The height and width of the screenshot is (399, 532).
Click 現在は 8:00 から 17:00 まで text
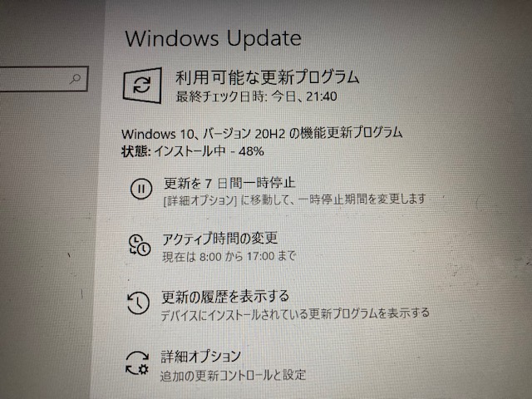tap(229, 256)
